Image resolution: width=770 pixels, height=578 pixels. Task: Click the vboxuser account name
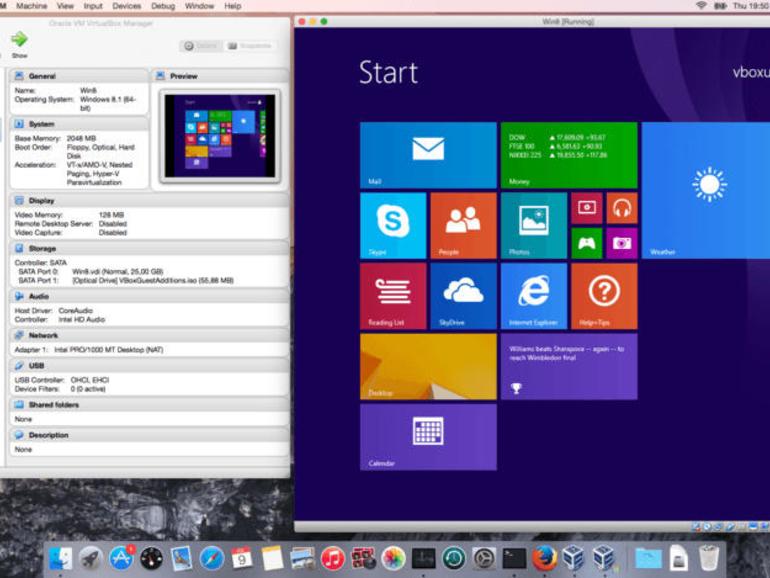[751, 72]
